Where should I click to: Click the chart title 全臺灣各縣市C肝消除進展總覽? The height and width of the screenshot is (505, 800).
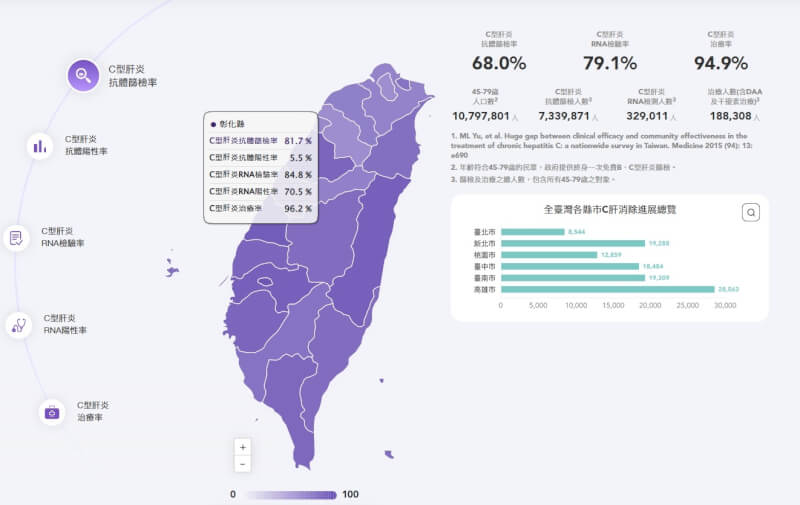[610, 210]
